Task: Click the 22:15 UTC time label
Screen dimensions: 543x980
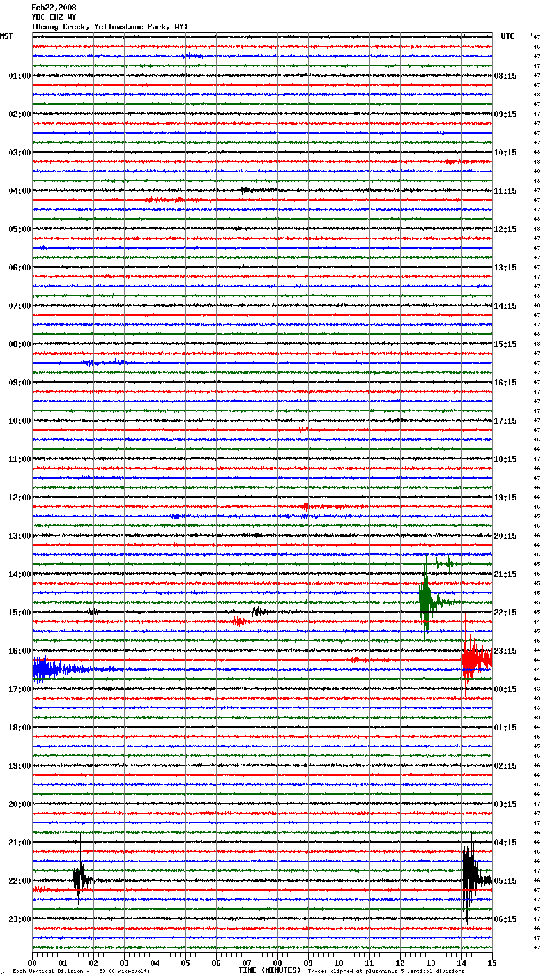Action: coord(505,613)
